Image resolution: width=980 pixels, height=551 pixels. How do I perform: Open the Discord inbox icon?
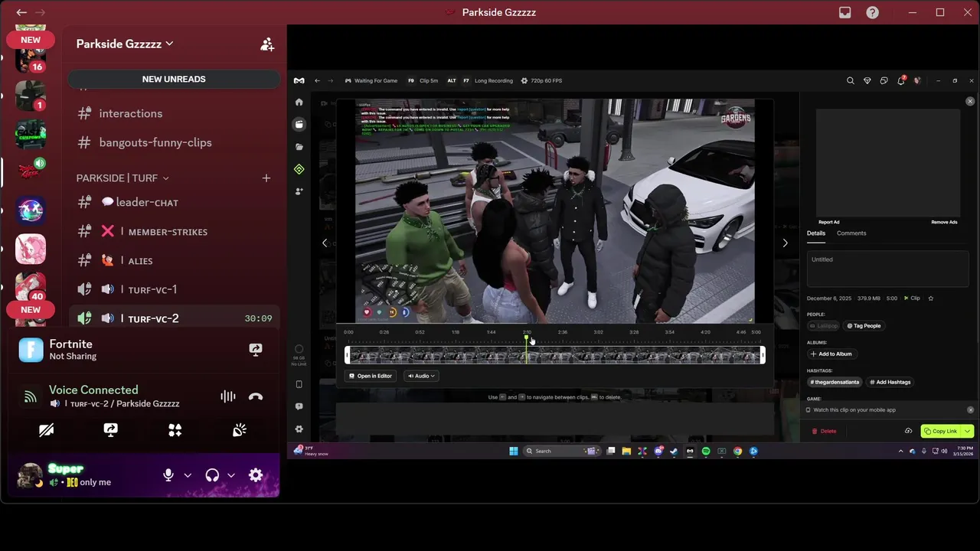(844, 12)
